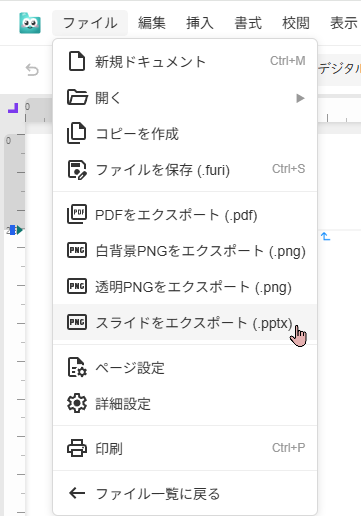Click icon beside スライドをエクスポート
The width and height of the screenshot is (361, 516).
(x=77, y=322)
